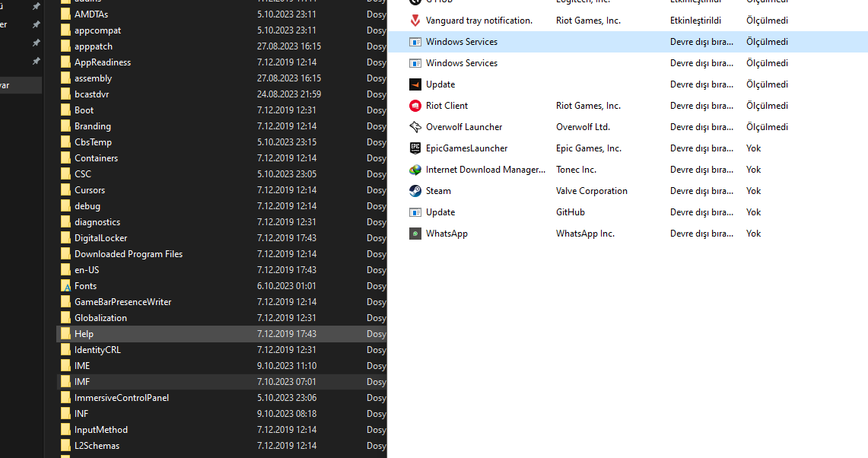Image resolution: width=868 pixels, height=458 pixels.
Task: Select the AppReadiness folder
Action: 103,62
